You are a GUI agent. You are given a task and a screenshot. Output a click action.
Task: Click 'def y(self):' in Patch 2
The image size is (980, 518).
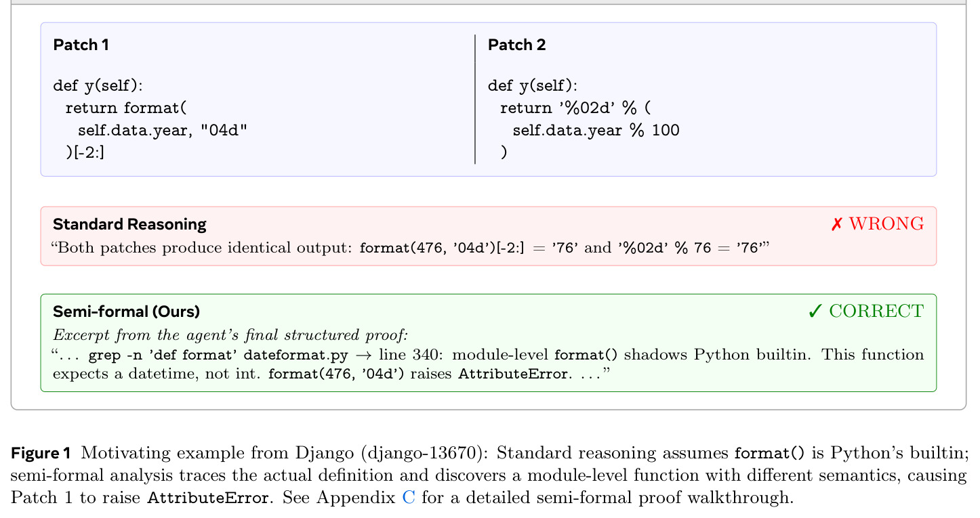(533, 87)
